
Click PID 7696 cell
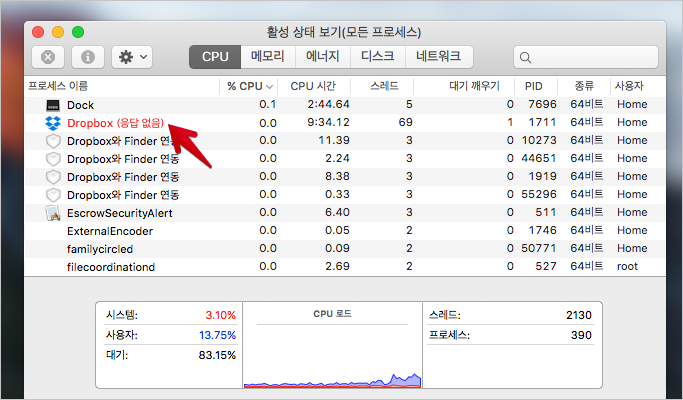[x=542, y=104]
